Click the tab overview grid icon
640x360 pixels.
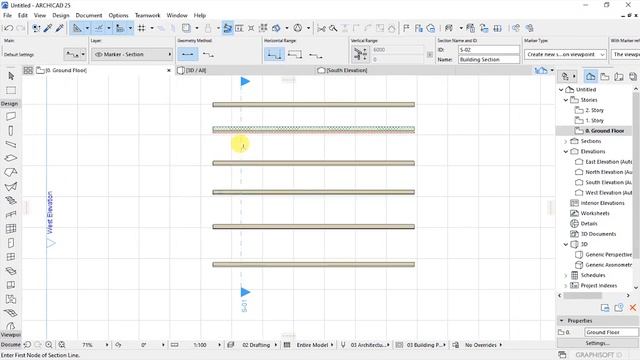(x=28, y=70)
